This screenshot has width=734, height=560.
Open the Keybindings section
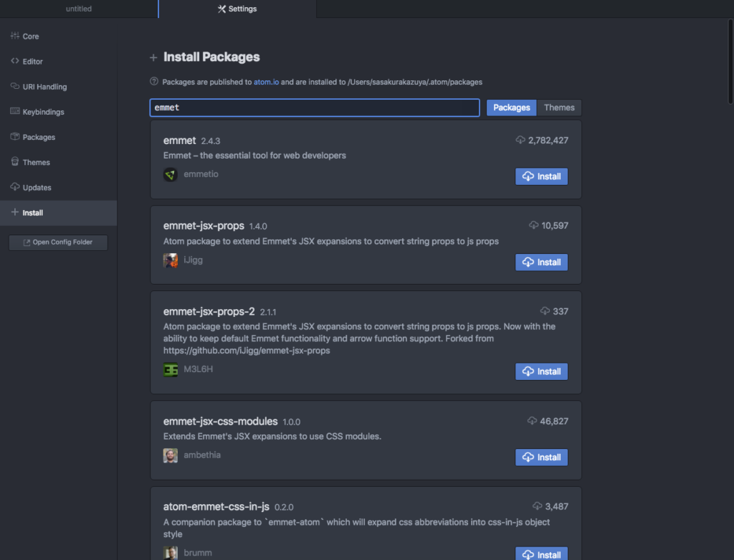(58, 112)
